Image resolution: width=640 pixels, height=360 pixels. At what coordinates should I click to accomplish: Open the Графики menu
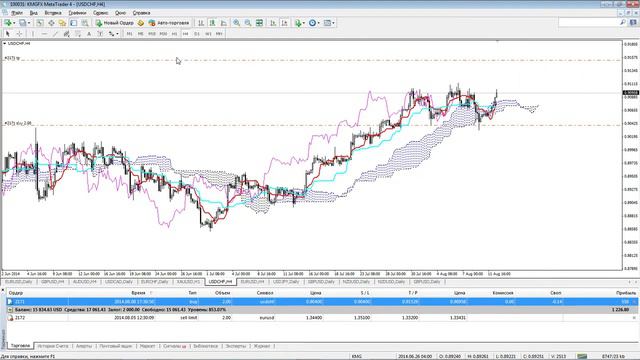77,13
